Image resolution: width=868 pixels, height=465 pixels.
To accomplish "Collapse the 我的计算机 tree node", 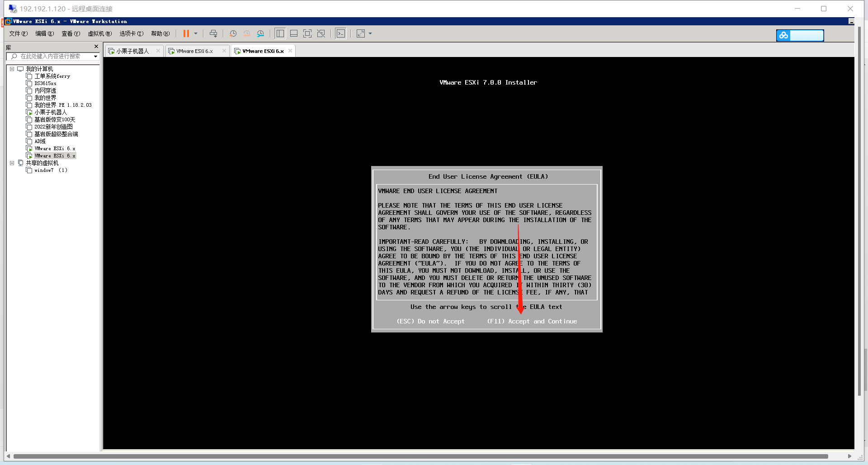I will pyautogui.click(x=12, y=69).
